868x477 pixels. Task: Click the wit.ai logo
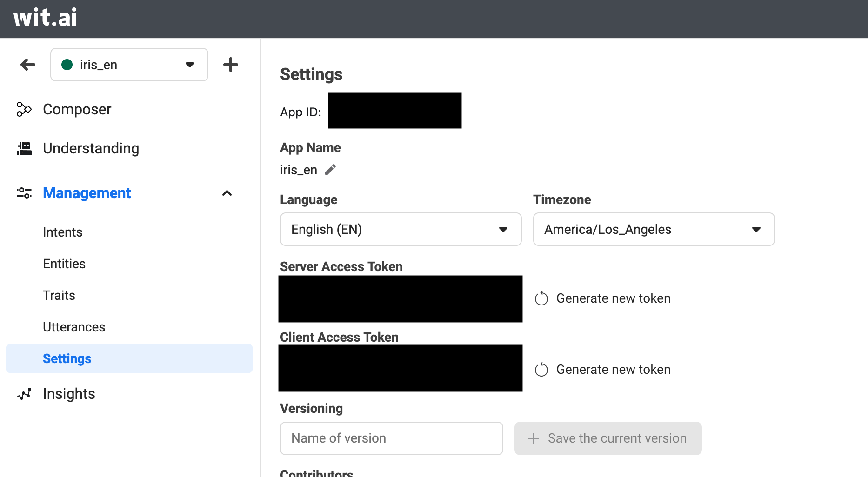(45, 18)
